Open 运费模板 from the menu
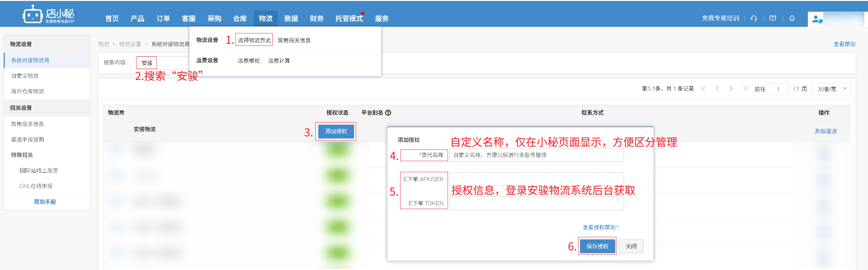The width and height of the screenshot is (868, 270). point(249,61)
